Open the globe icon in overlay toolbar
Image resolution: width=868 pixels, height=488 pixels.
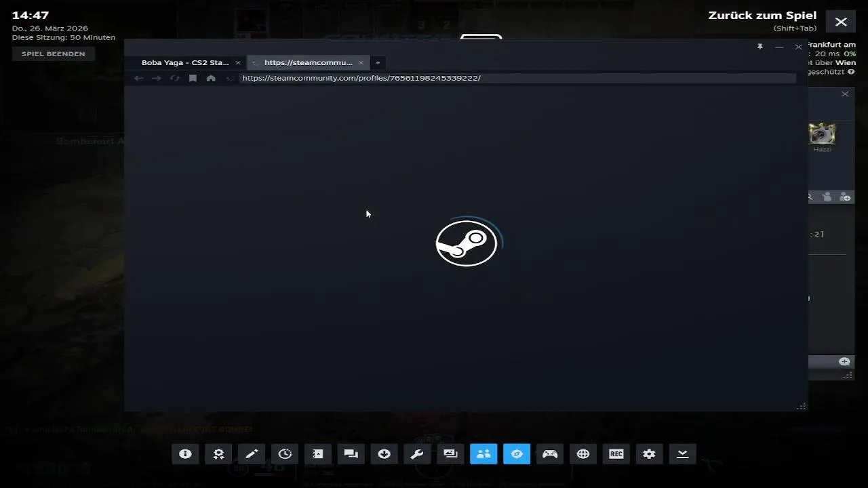[583, 454]
